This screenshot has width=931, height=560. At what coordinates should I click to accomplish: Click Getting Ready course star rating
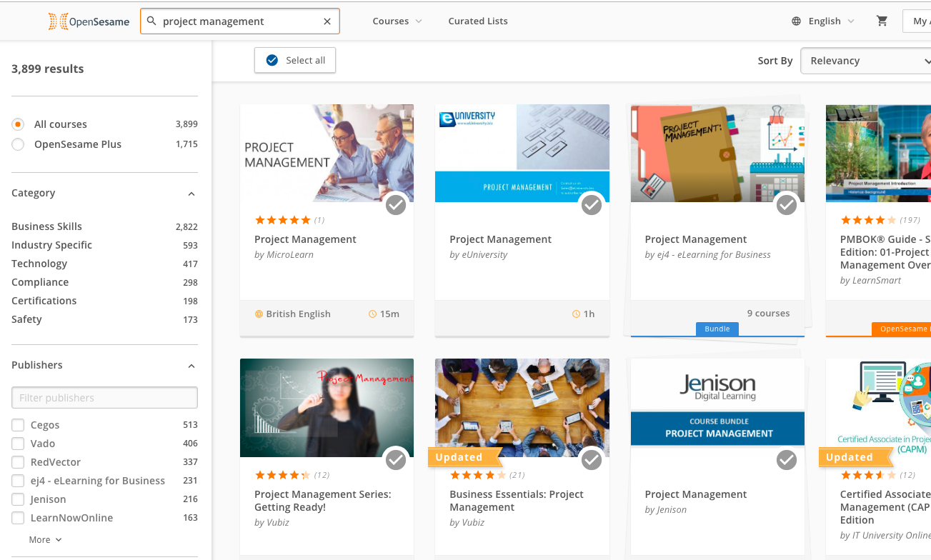click(283, 475)
